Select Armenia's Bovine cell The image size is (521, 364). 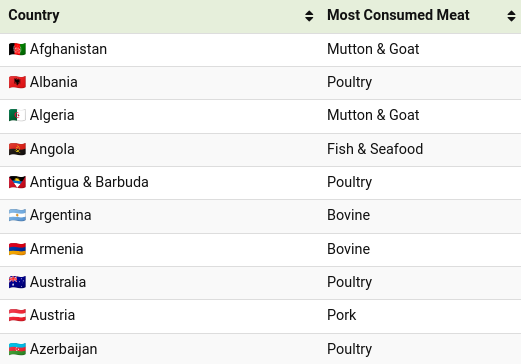tap(420, 250)
